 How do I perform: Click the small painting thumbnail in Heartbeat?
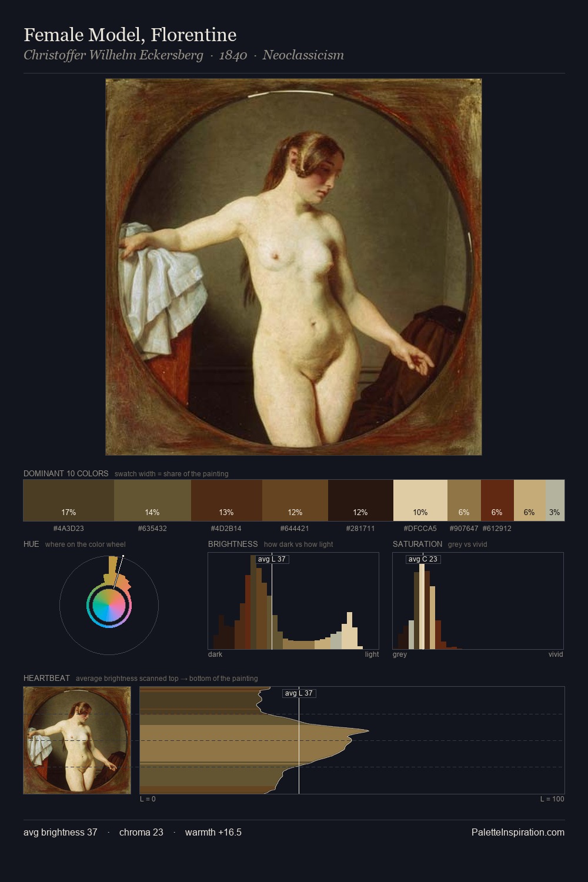(77, 740)
